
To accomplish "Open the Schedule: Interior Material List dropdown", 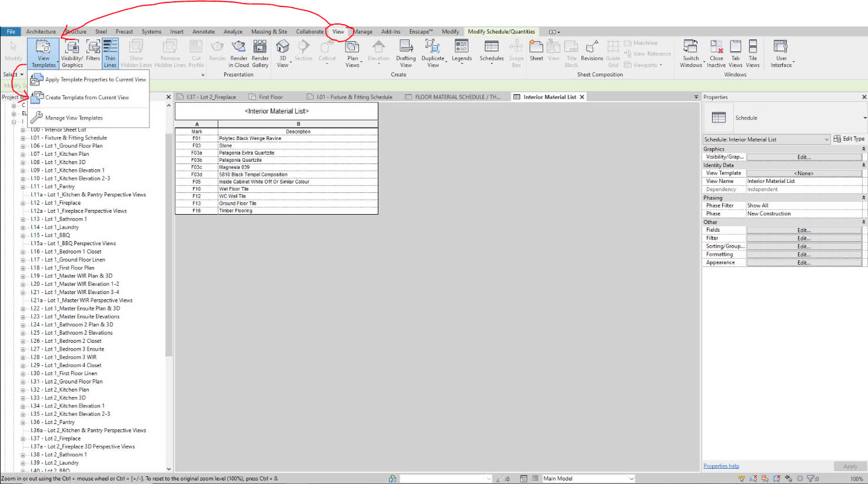I will pyautogui.click(x=826, y=139).
